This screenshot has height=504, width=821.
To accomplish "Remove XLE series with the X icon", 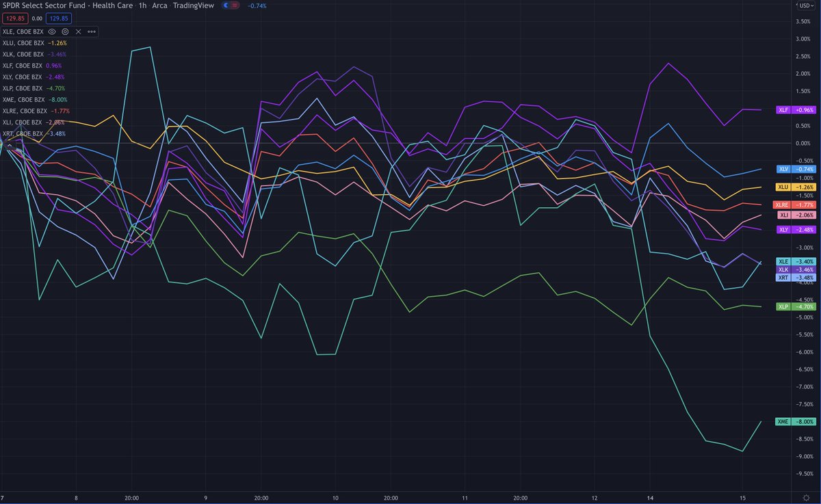I will (78, 31).
